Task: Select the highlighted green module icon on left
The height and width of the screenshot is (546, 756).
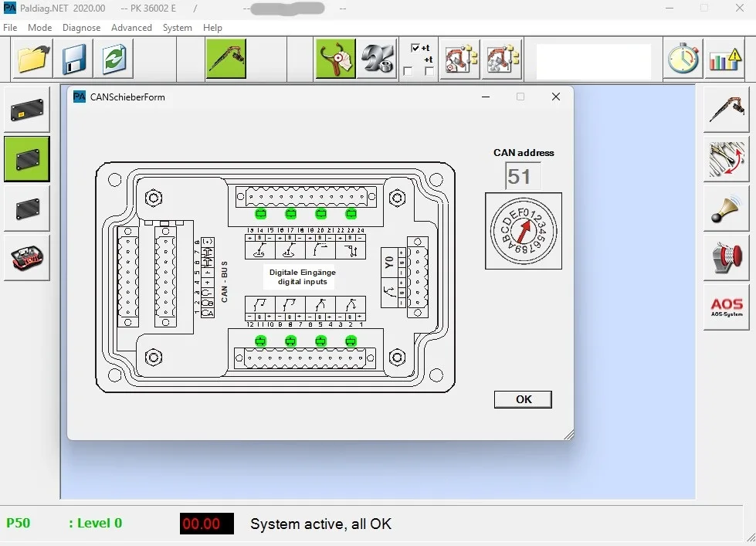Action: click(x=27, y=159)
